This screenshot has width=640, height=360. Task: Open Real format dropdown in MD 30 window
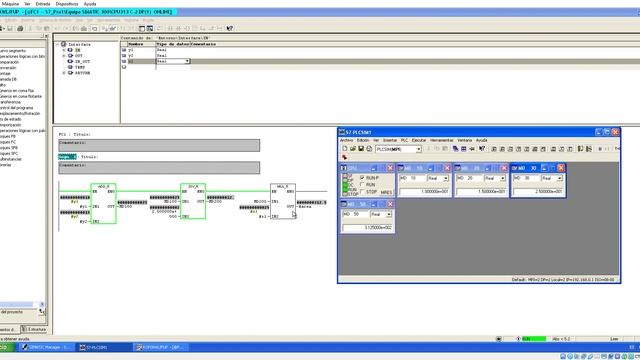click(x=560, y=178)
